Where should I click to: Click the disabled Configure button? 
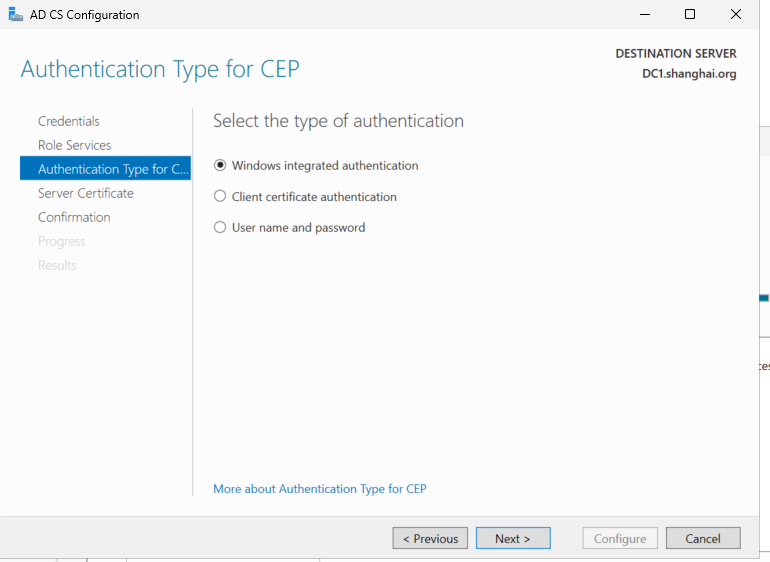[620, 538]
